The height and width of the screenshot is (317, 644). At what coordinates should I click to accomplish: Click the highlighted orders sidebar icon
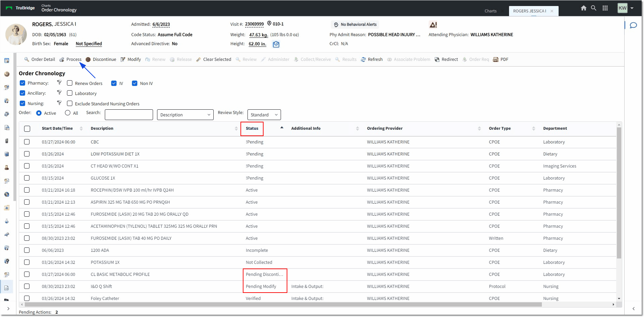tap(7, 288)
